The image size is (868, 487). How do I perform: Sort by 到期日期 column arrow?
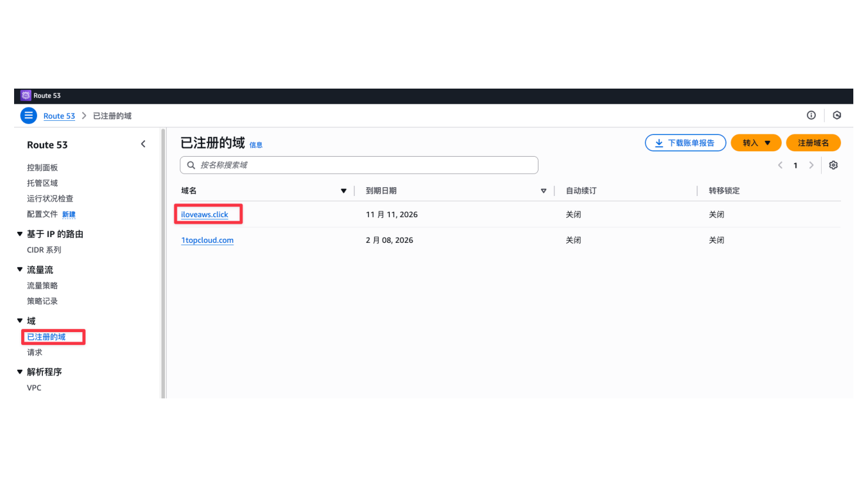tap(543, 191)
